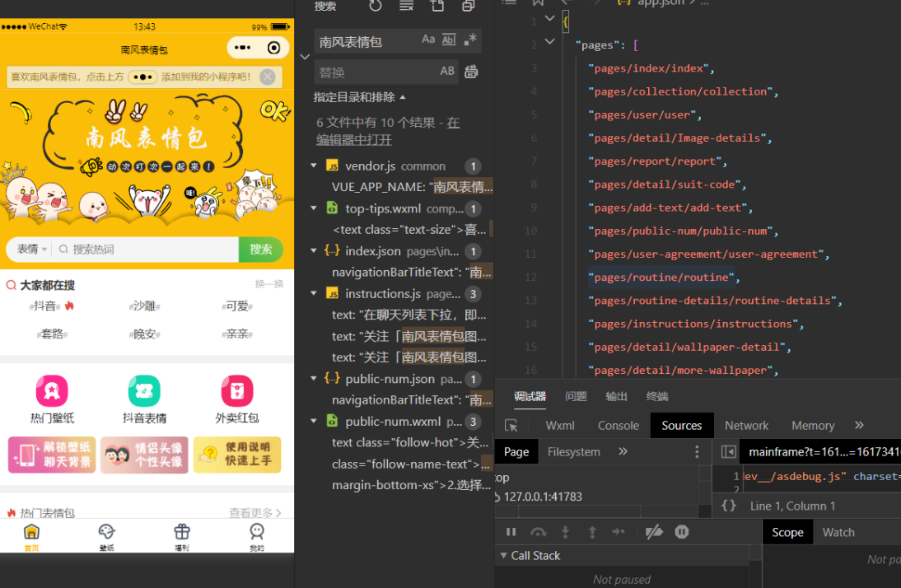Pause script execution in the debugger
Screen dimensions: 901x588
pos(511,532)
